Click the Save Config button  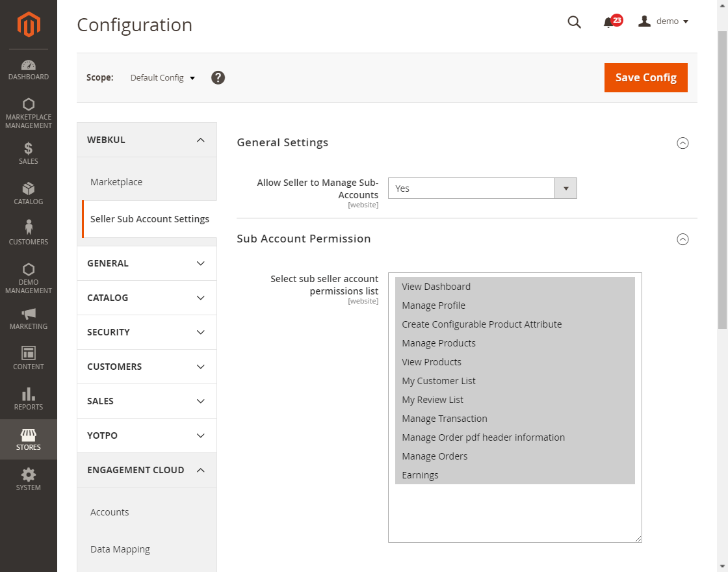click(645, 77)
